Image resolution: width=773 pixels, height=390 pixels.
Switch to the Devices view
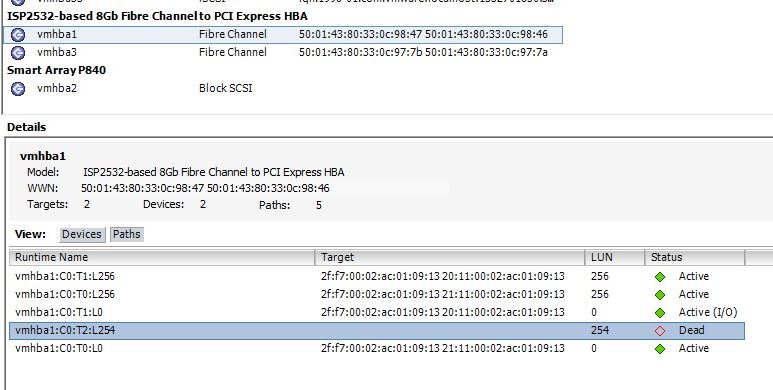tap(82, 234)
